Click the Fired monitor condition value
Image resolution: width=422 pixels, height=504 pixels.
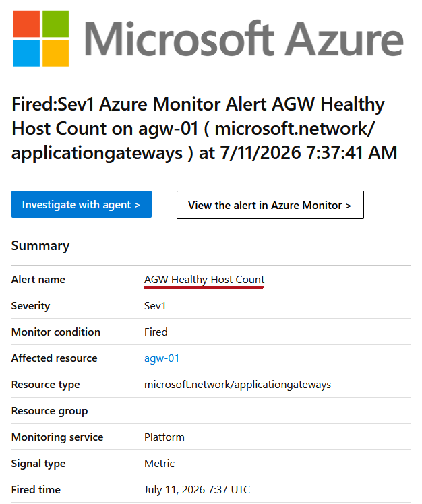(x=156, y=332)
